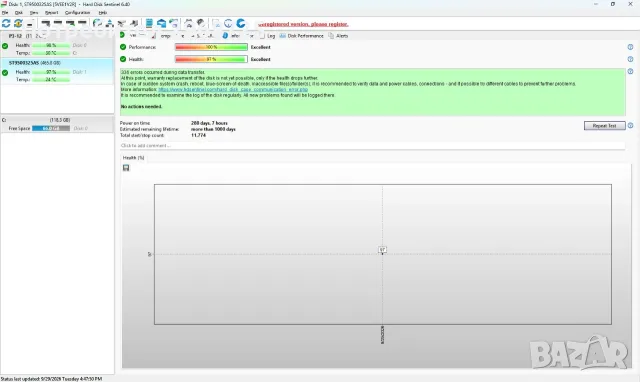Click the blue triangle network toolbar icon
This screenshot has width=640, height=382.
[x=109, y=23]
